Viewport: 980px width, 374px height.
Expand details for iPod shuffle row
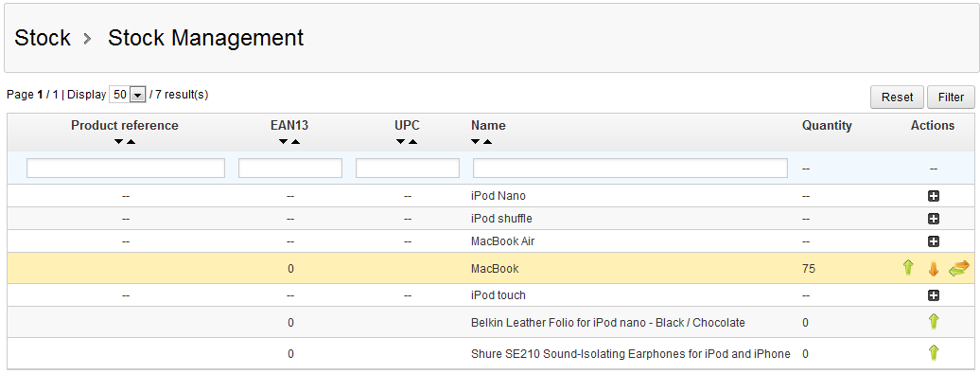point(933,219)
